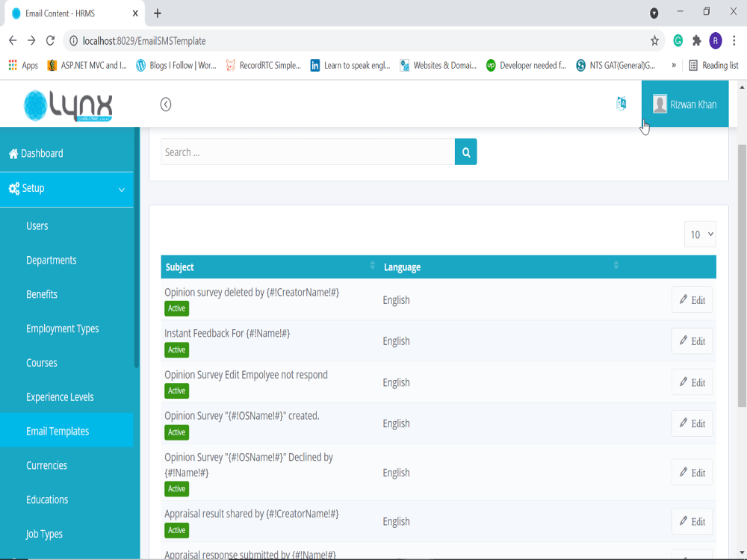Screen dimensions: 747x560
Task: View site information icon
Action: tap(73, 41)
